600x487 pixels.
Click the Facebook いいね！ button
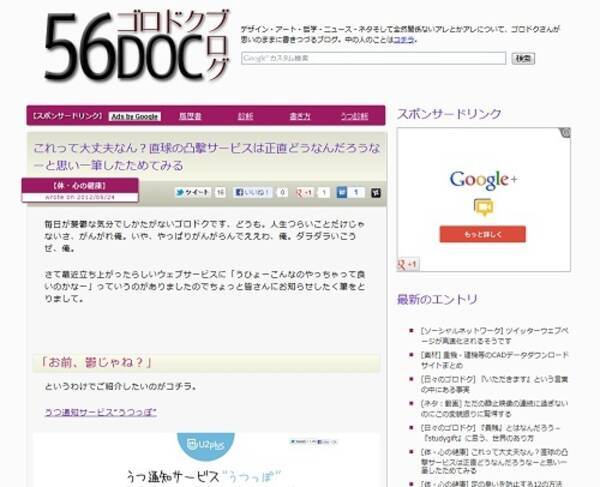253,192
